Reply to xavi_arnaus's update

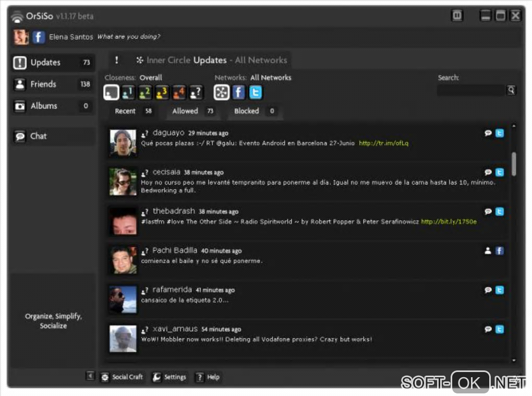point(488,329)
